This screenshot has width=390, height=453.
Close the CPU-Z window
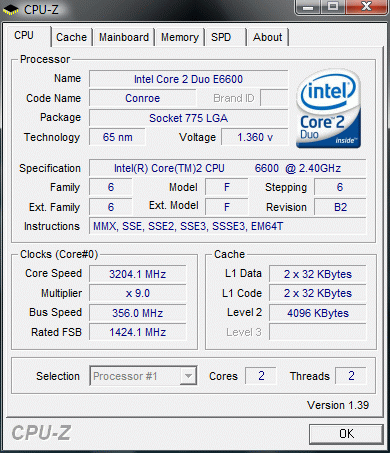(x=366, y=7)
